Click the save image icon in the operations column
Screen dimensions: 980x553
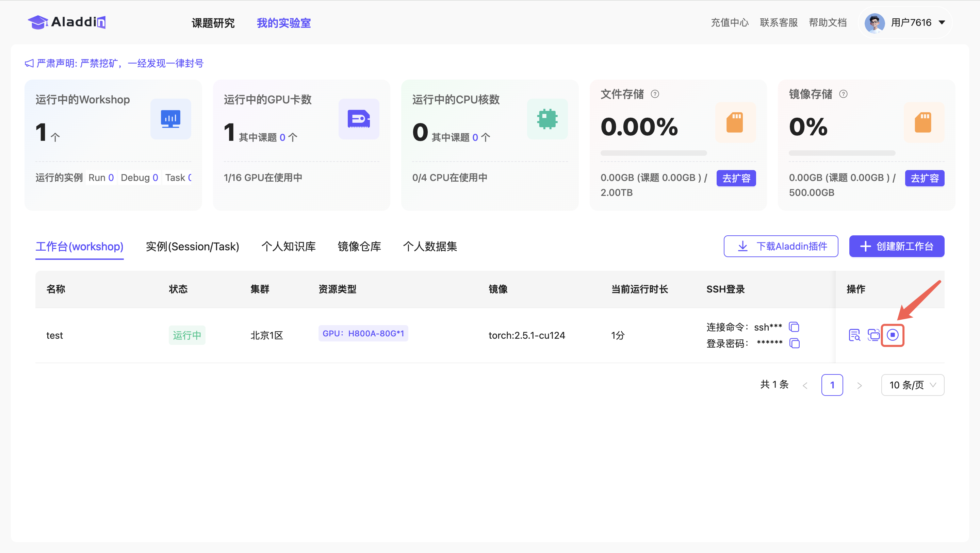(x=873, y=335)
